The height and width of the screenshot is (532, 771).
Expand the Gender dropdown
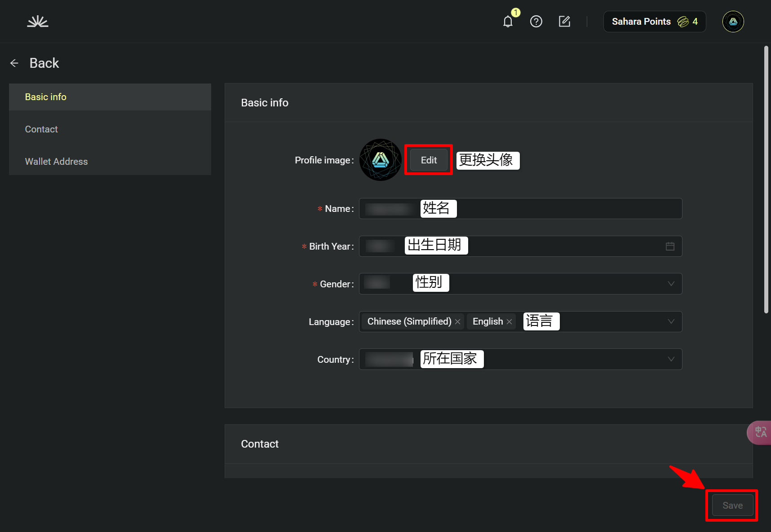pos(671,284)
